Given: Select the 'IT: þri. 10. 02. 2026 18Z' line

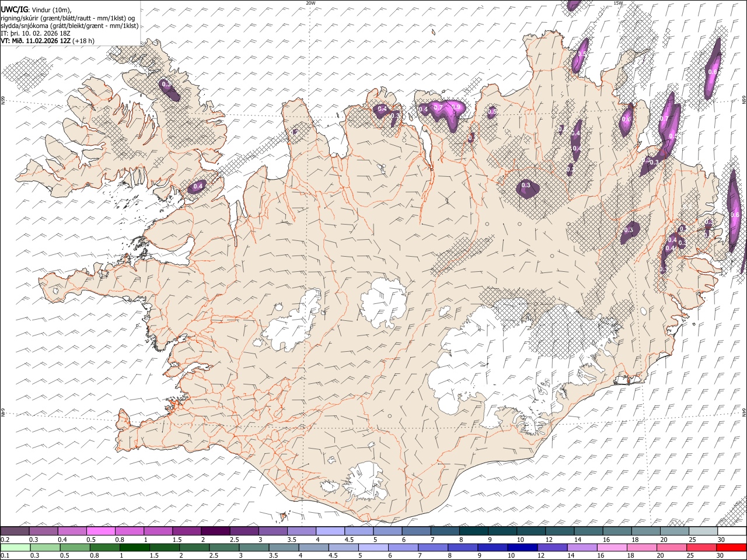Looking at the screenshot, I should coord(36,33).
